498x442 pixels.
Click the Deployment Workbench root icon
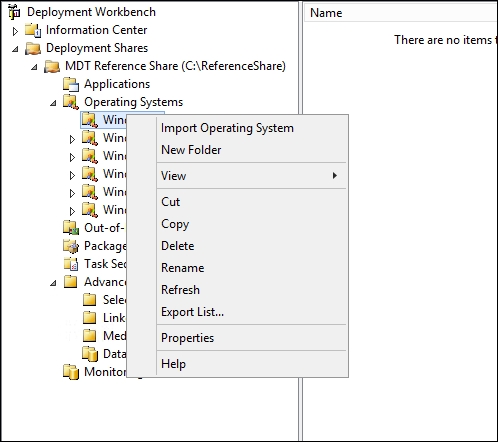(x=14, y=12)
